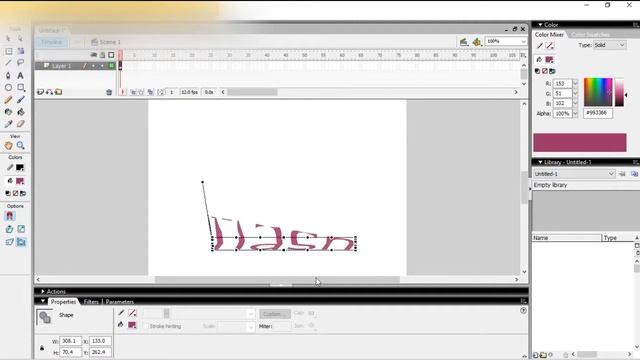Open the Library Untitled-1 document dropdown
Screen dimensions: 640x360
[x=574, y=174]
